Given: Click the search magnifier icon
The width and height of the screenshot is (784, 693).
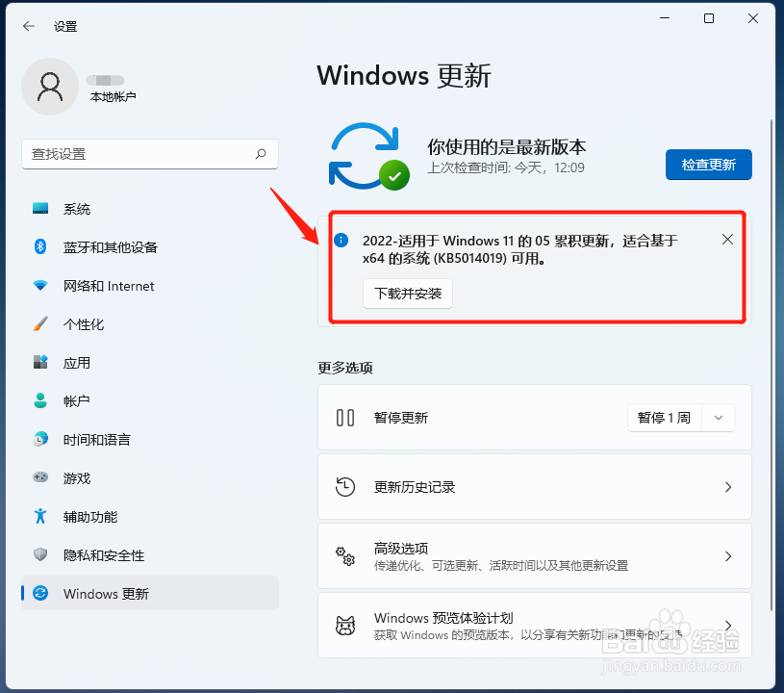Looking at the screenshot, I should click(261, 154).
